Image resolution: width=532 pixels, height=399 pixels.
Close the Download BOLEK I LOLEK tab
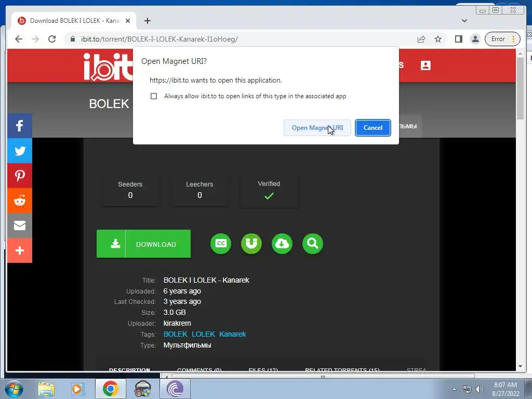coord(128,21)
